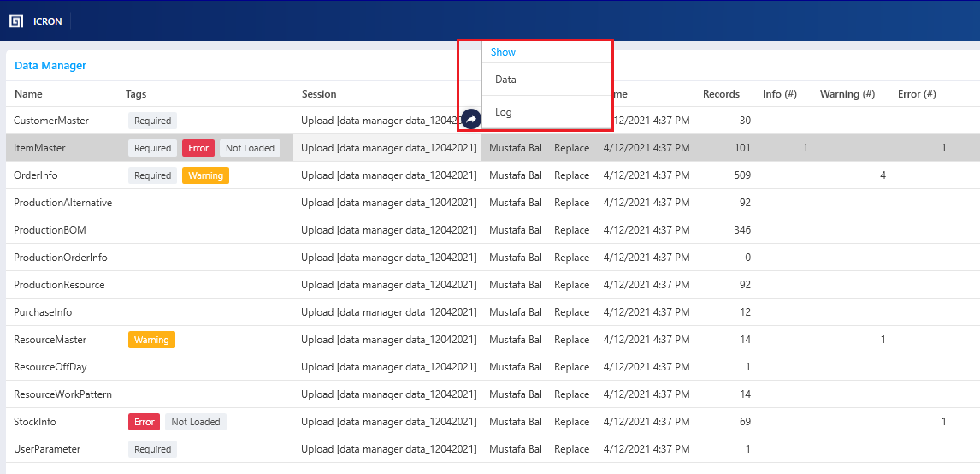Click the Tags column header
The image size is (980, 474).
pyautogui.click(x=136, y=94)
